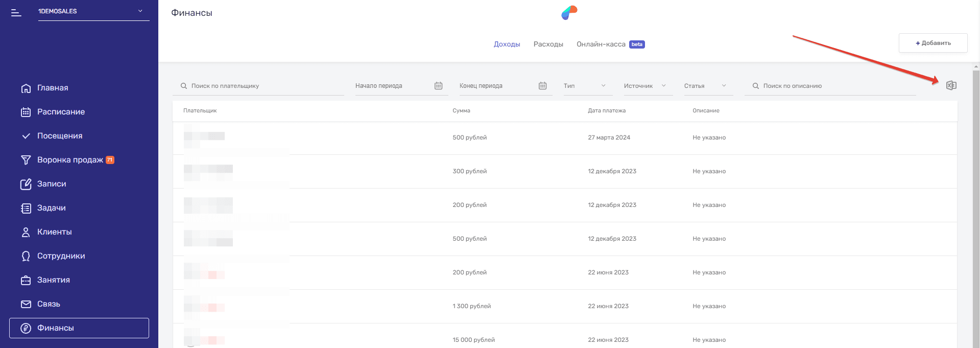Click the Excel export icon
The width and height of the screenshot is (980, 348).
(951, 85)
